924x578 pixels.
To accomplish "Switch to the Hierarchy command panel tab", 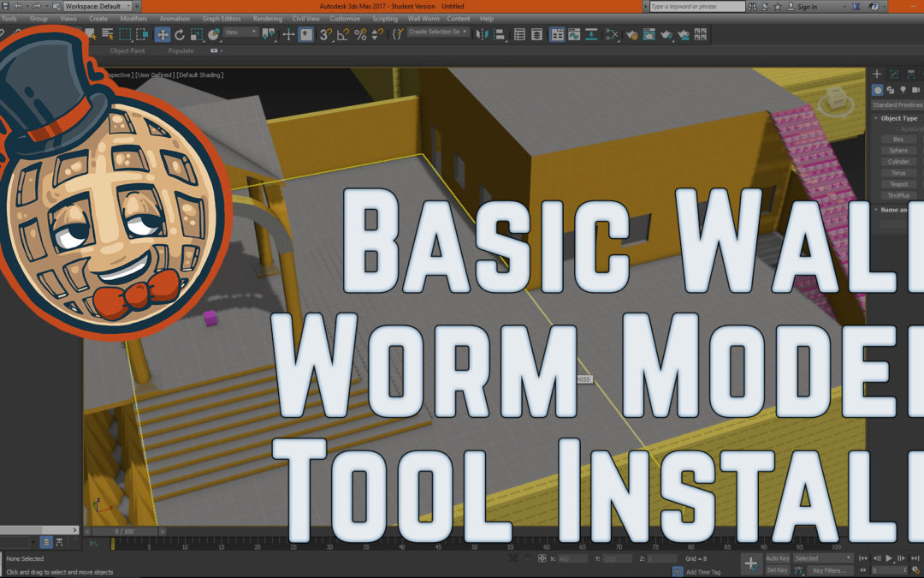I will tap(911, 74).
